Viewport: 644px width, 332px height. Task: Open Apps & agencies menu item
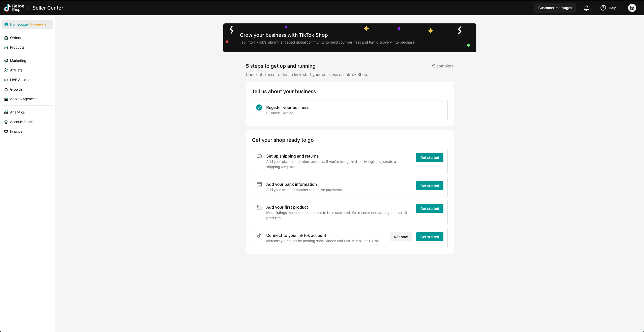point(24,99)
